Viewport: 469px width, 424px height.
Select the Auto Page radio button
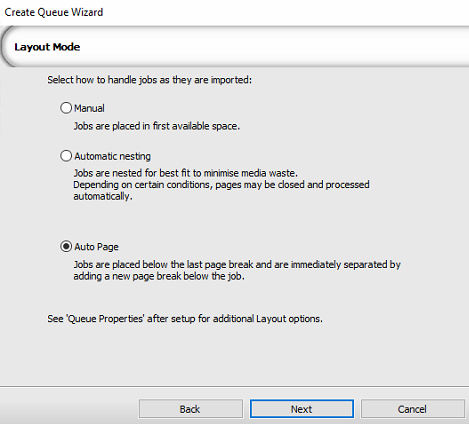point(66,247)
